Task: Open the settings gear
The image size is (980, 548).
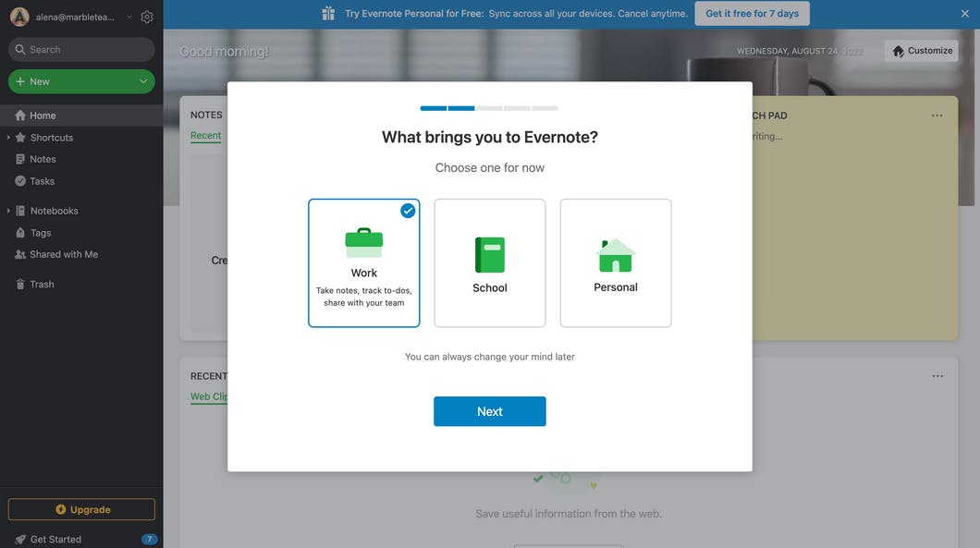Action: click(x=146, y=16)
